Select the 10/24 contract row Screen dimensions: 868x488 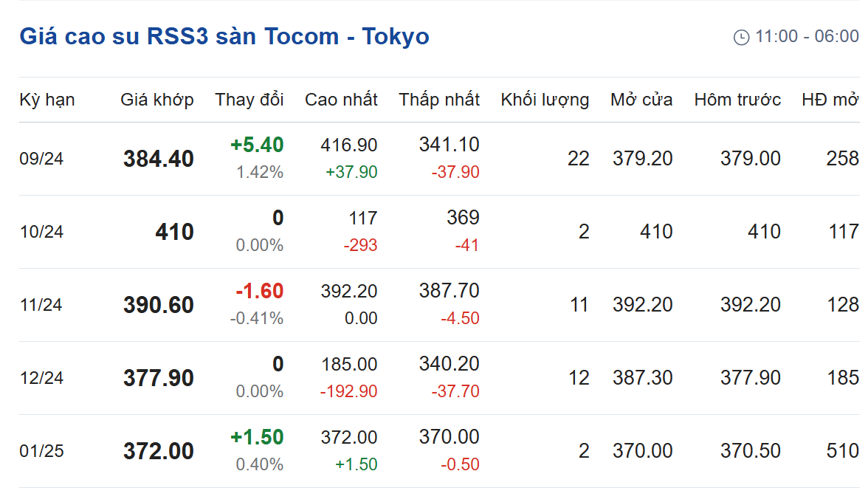(x=440, y=232)
